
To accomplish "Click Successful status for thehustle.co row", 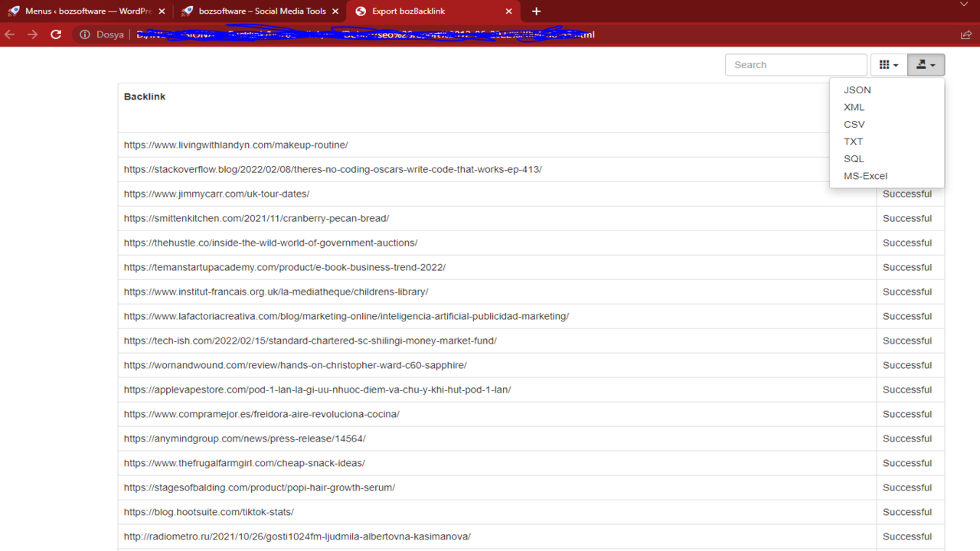I will point(907,243).
